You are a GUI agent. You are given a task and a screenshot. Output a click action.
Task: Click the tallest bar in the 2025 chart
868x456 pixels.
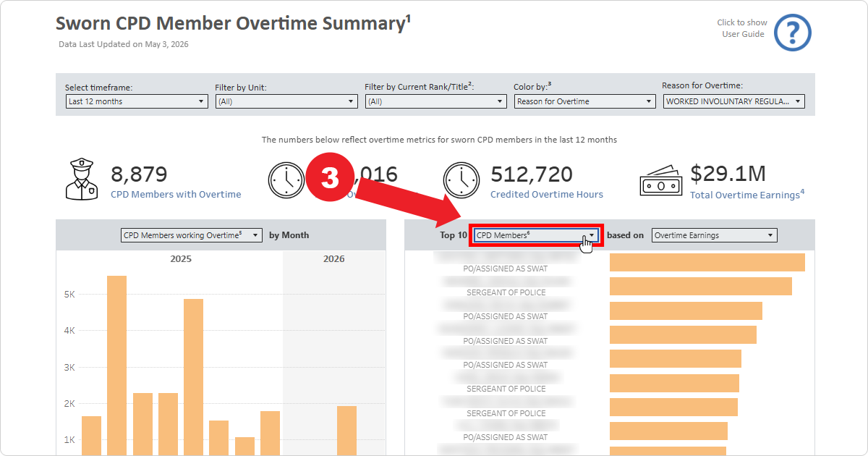pyautogui.click(x=117, y=366)
